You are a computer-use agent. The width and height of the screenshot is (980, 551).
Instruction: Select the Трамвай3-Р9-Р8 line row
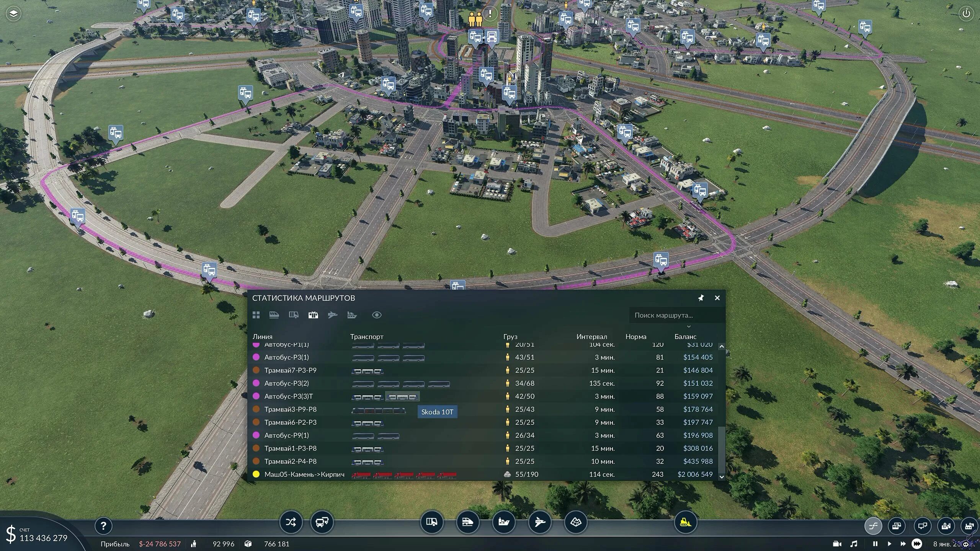(291, 409)
